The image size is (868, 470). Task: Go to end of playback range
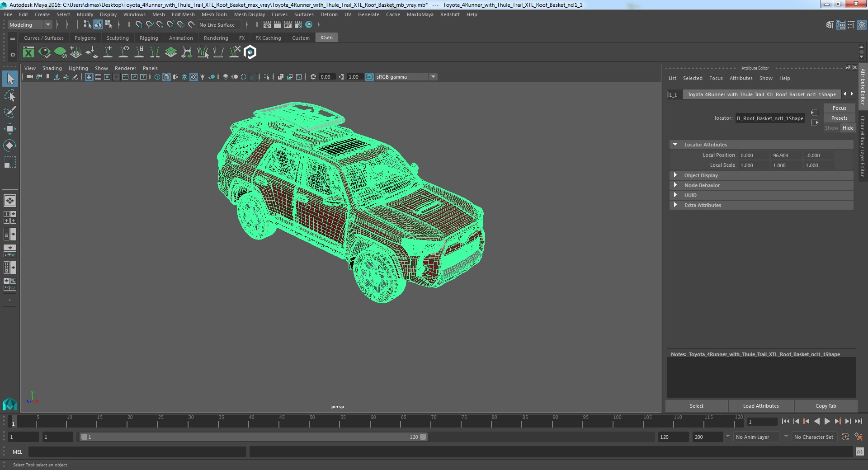coord(858,421)
